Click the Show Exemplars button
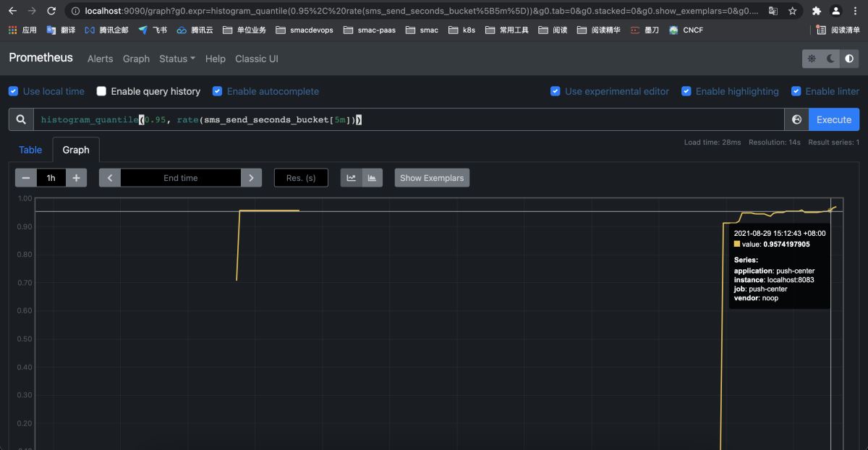The image size is (868, 450). pyautogui.click(x=432, y=178)
